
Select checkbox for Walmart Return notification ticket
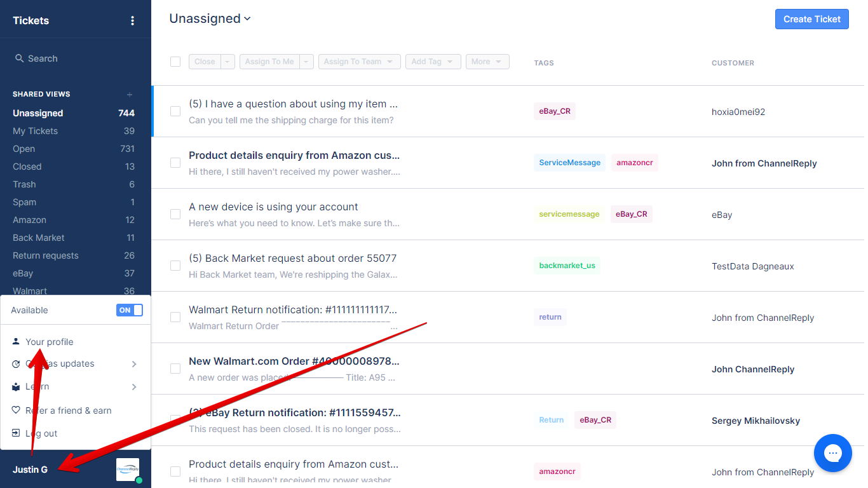coord(175,317)
